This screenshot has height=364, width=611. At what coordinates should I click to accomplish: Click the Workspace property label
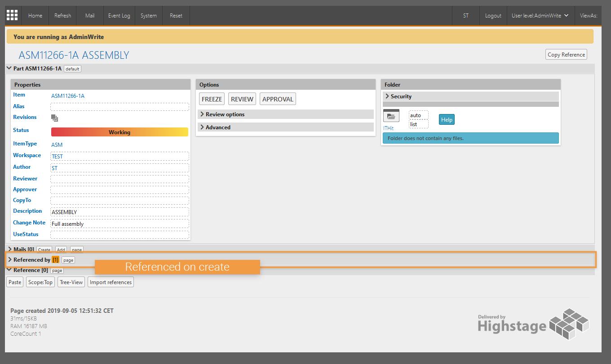(x=27, y=155)
